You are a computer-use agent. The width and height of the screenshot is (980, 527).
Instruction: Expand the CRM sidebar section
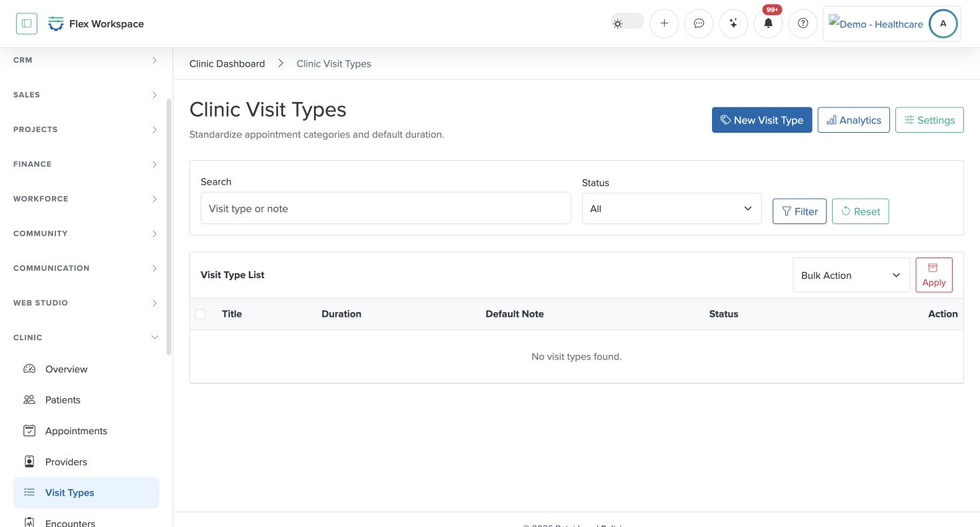pyautogui.click(x=86, y=60)
